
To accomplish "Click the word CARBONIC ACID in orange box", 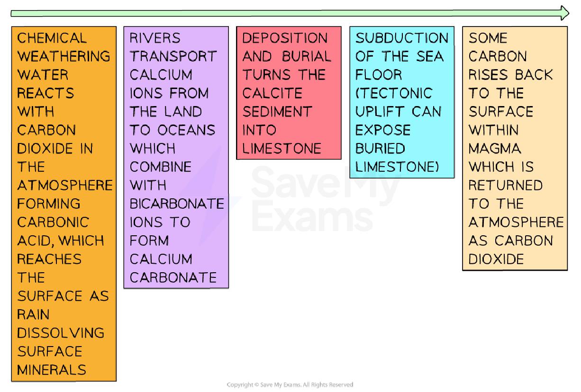I will coord(53,232).
